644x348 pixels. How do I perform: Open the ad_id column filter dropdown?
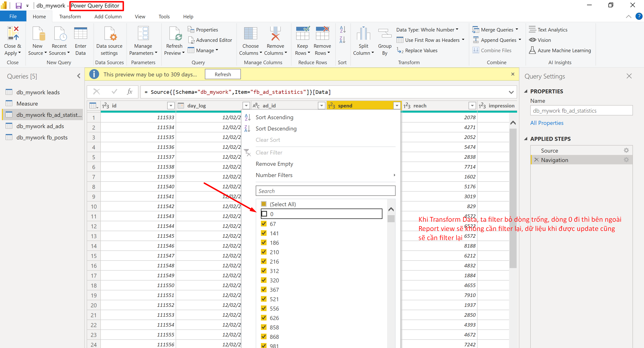tap(321, 106)
